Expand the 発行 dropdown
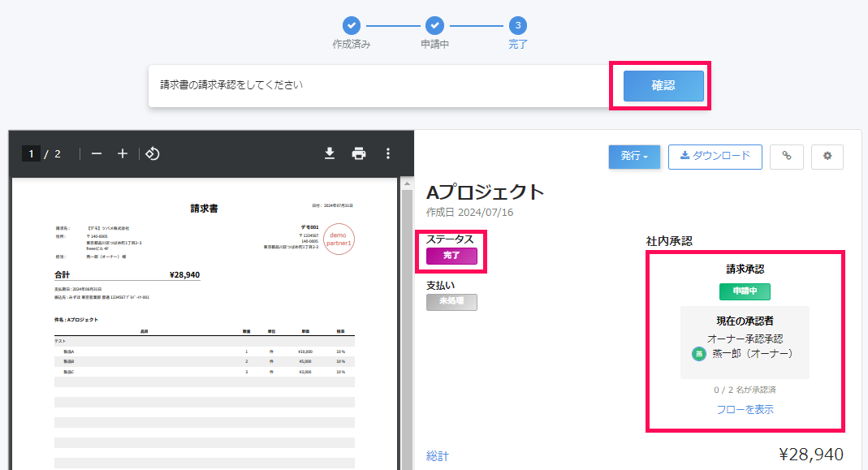Viewport: 868px width, 470px height. click(634, 157)
